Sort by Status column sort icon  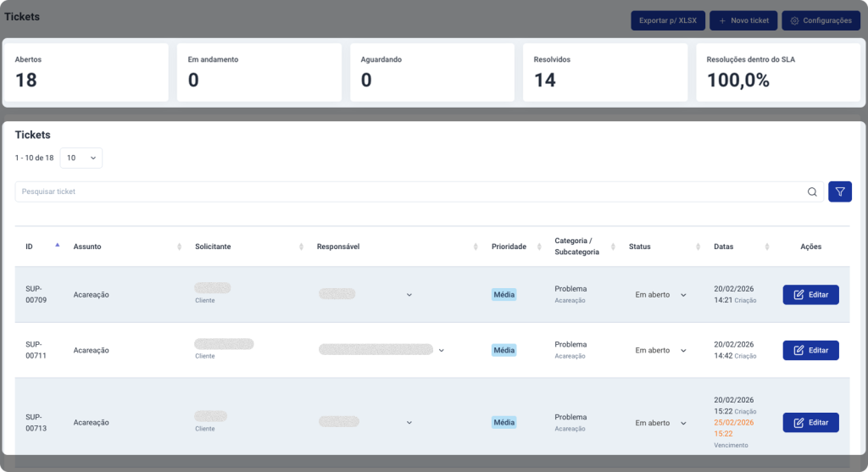698,247
